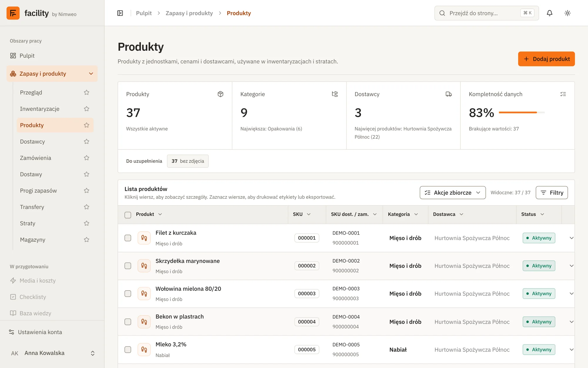Image resolution: width=588 pixels, height=368 pixels.
Task: Star the Progi zapasów menu item
Action: tap(86, 190)
